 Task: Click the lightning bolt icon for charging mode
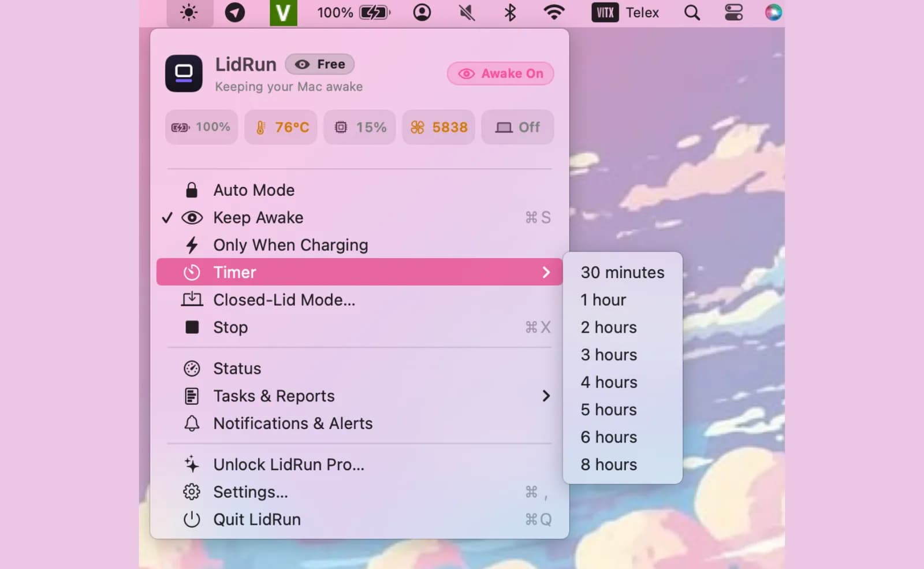click(x=192, y=245)
